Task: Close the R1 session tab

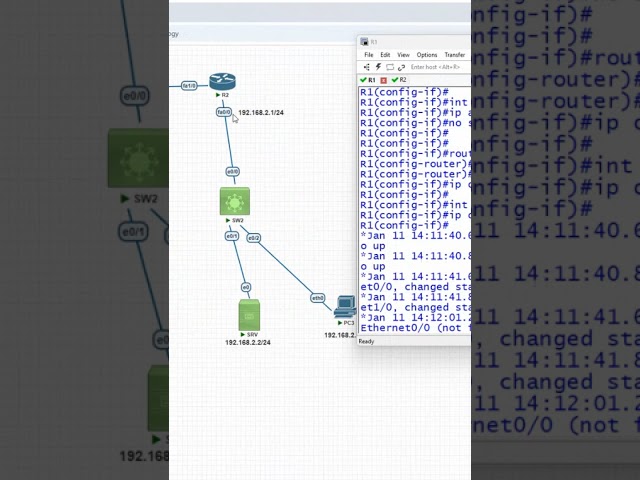Action: coord(383,80)
